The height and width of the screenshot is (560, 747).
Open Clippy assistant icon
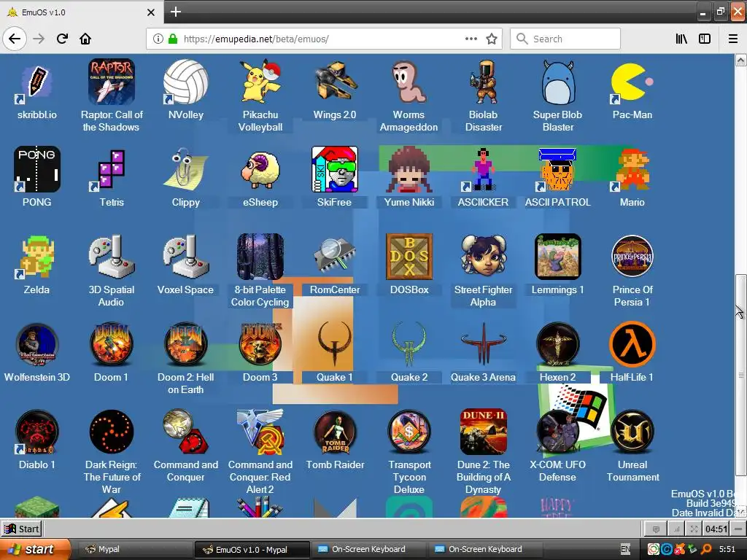point(185,169)
